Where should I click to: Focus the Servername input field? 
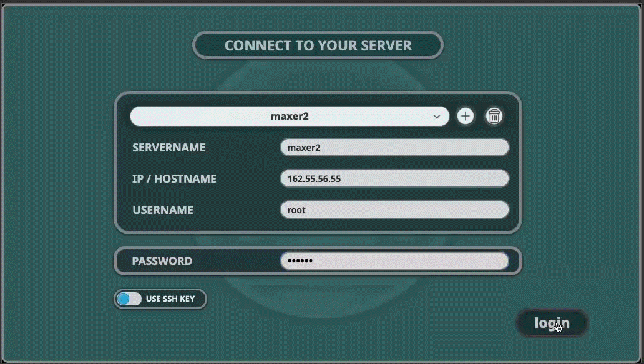(394, 147)
